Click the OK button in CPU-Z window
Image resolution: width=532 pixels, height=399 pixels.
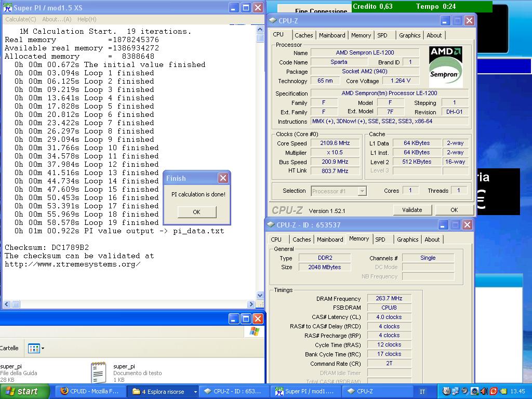pos(454,210)
